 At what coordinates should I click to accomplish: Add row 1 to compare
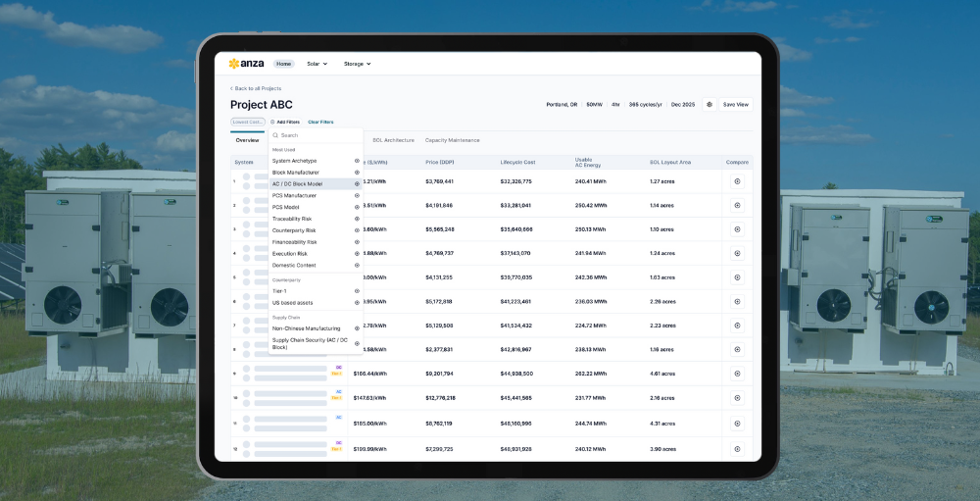(x=737, y=181)
